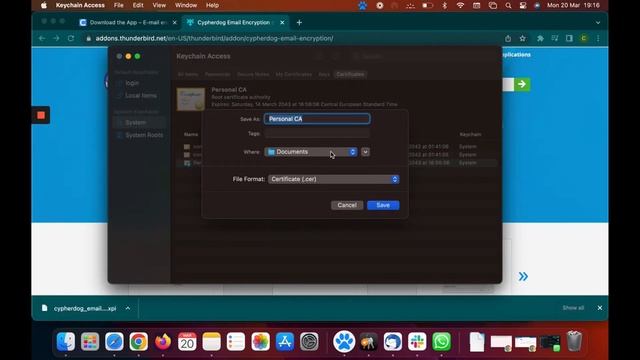The width and height of the screenshot is (640, 360).
Task: Click the double chevron arrow on webpage
Action: pyautogui.click(x=523, y=276)
